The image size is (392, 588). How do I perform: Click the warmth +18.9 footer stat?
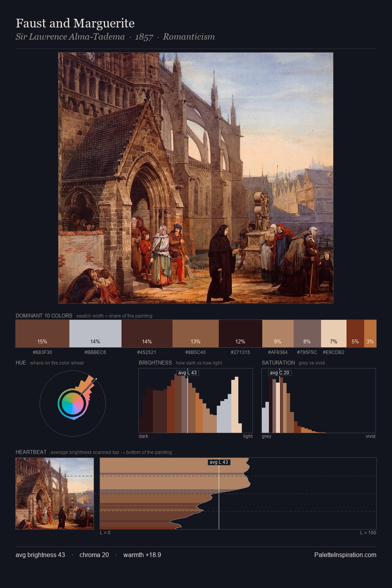pos(142,555)
